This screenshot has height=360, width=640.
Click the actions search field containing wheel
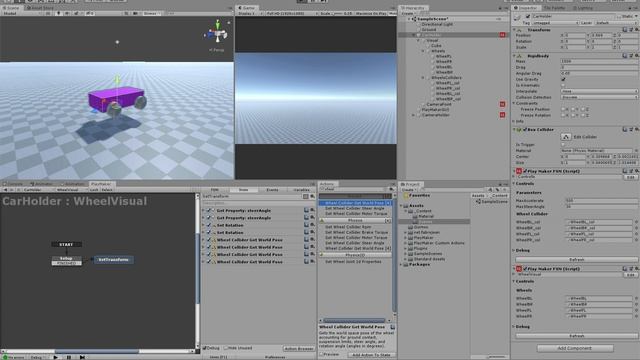tap(354, 189)
